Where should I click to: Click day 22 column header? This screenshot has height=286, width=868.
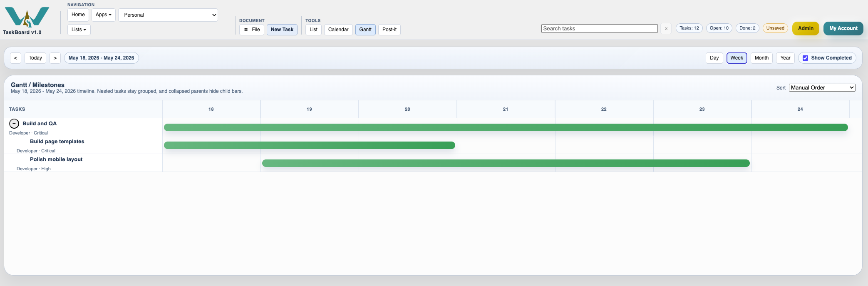point(604,109)
